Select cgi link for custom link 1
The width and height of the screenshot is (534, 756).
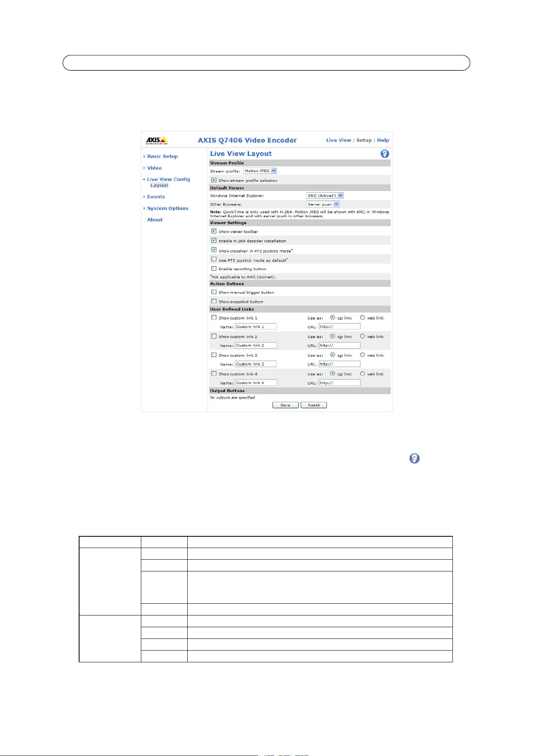pyautogui.click(x=333, y=317)
